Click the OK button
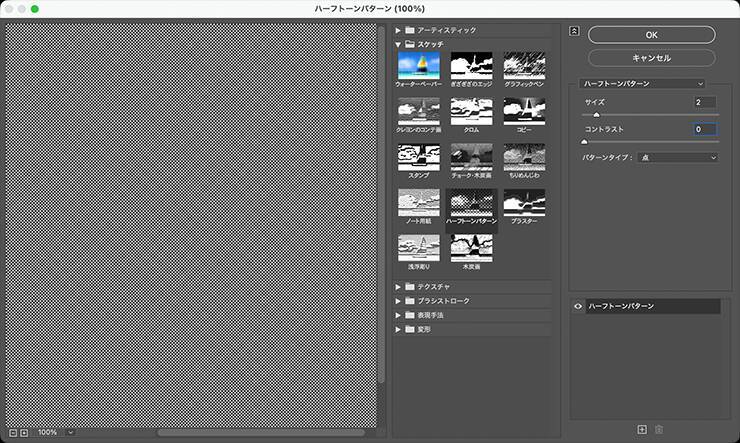This screenshot has height=443, width=740. coord(652,35)
